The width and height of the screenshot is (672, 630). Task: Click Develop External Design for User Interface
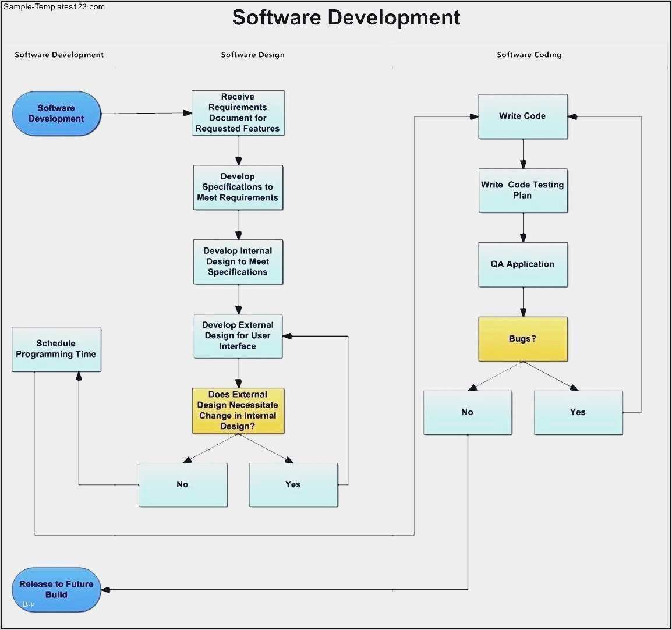point(238,336)
